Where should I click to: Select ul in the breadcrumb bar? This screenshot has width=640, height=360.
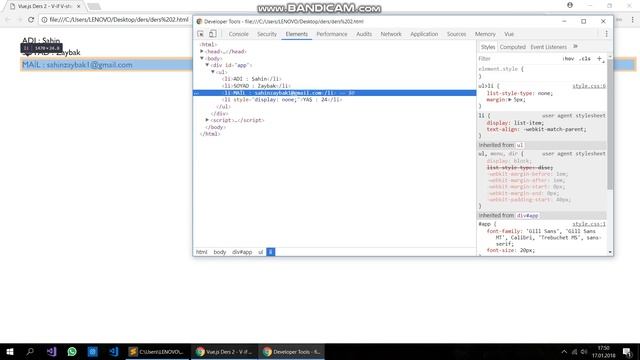[260, 252]
